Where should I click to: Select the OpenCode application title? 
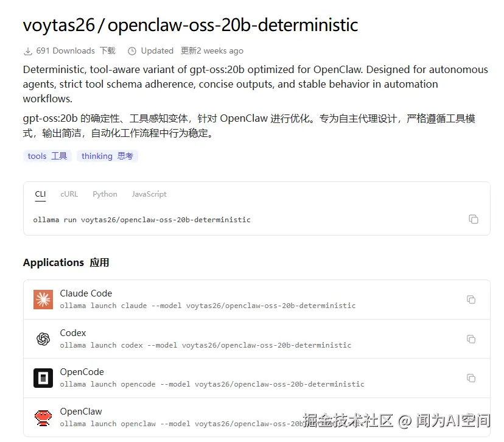tap(82, 372)
